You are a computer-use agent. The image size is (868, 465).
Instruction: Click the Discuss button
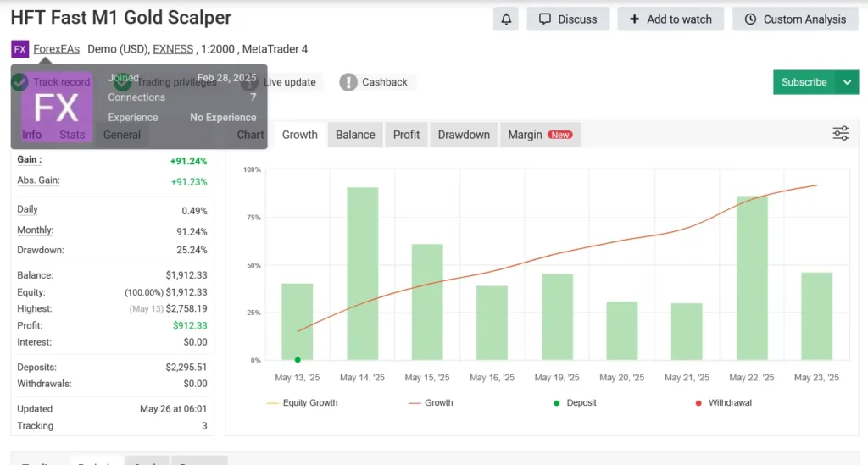click(x=568, y=19)
